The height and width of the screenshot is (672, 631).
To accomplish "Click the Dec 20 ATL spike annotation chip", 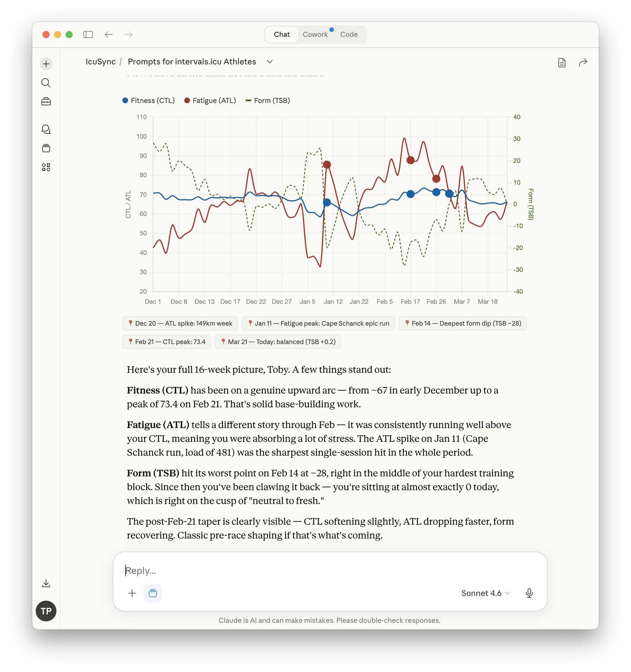I will 180,324.
